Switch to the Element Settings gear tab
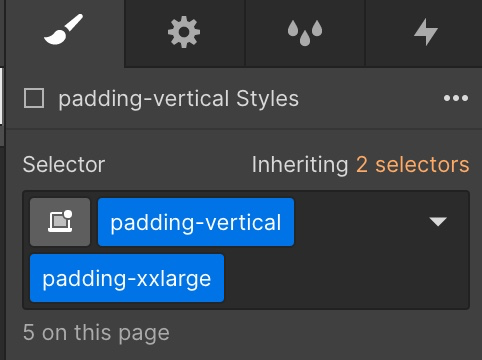Viewport: 482px width, 360px height. [x=184, y=33]
